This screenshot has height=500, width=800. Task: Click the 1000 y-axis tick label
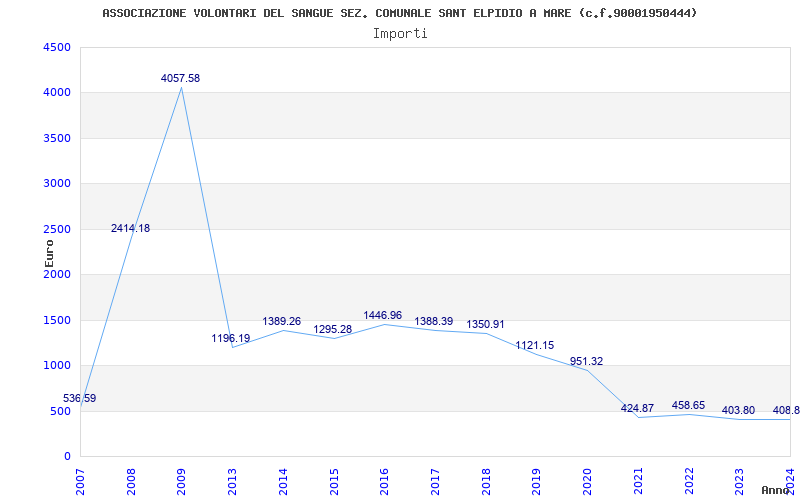pos(57,366)
